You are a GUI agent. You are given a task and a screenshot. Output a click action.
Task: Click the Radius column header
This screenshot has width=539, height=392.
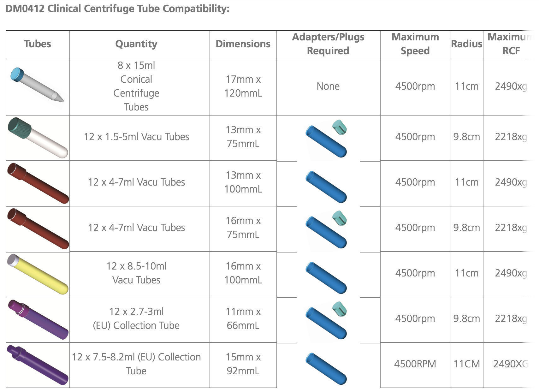coord(466,44)
